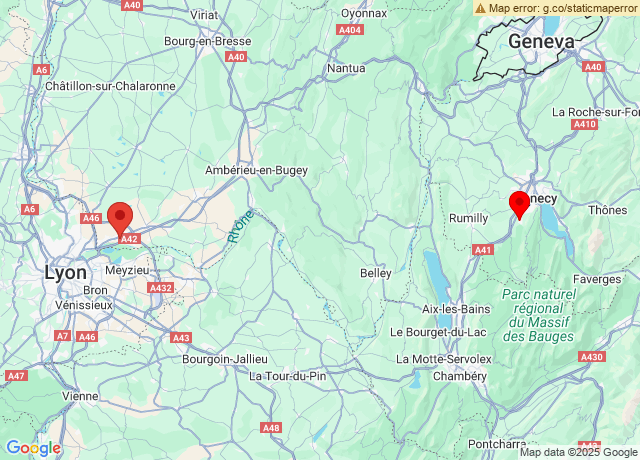Click the Parc naturel régional du Massif des Bauges label
This screenshot has height=460, width=640.
point(539,315)
